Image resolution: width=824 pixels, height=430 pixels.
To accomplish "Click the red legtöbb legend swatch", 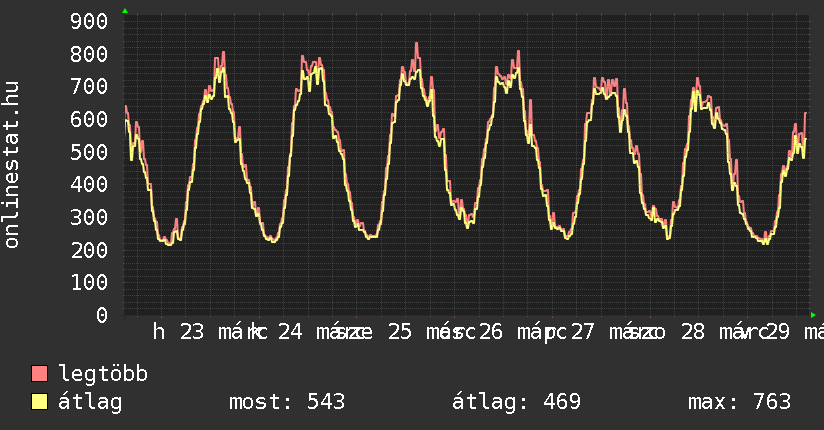I will pyautogui.click(x=40, y=375).
